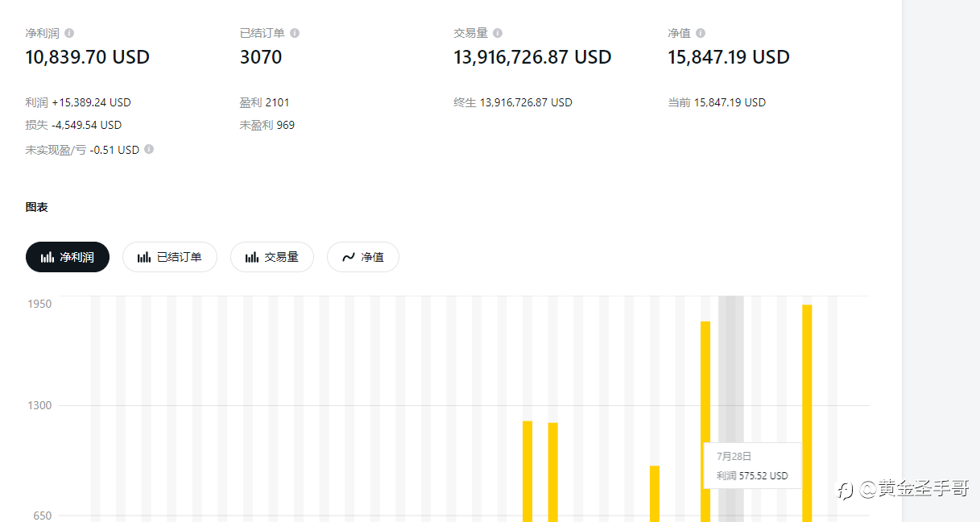Click the 10,839.70 USD net profit figure
The width and height of the screenshot is (980, 522).
(x=88, y=57)
